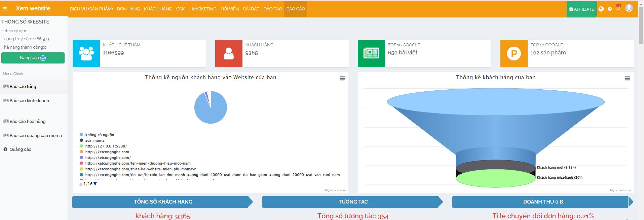
Task: Go to next legend page arrow
Action: (95, 184)
